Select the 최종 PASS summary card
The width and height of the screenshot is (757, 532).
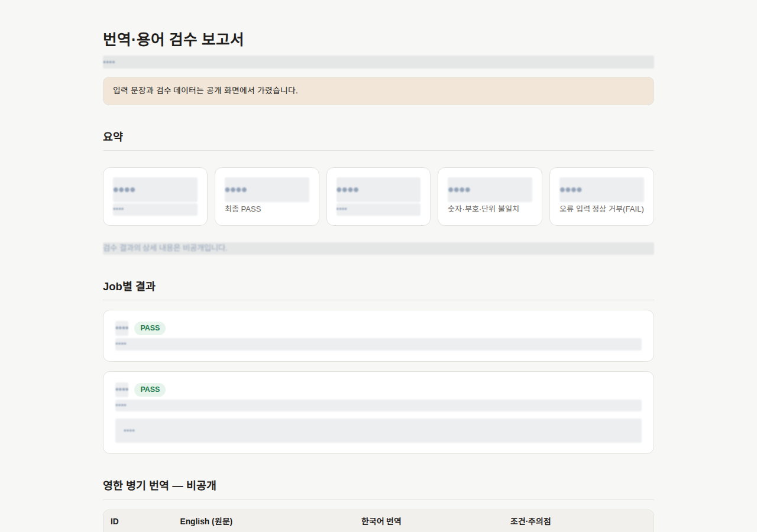(267, 196)
